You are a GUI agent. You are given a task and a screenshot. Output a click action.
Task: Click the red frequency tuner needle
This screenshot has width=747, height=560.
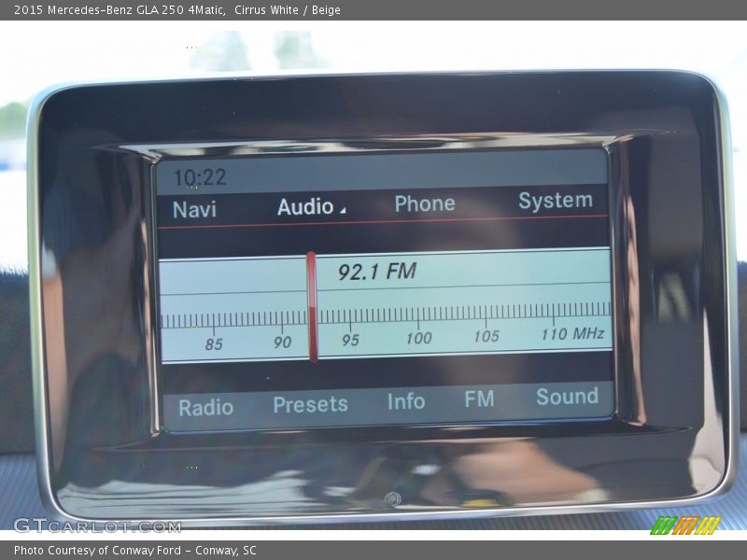[x=312, y=307]
